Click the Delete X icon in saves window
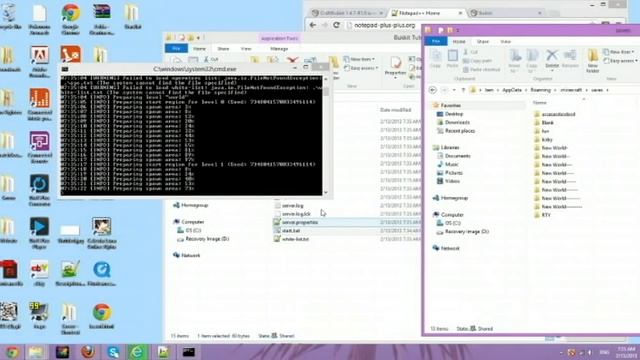The height and width of the screenshot is (360, 640). pos(552,55)
